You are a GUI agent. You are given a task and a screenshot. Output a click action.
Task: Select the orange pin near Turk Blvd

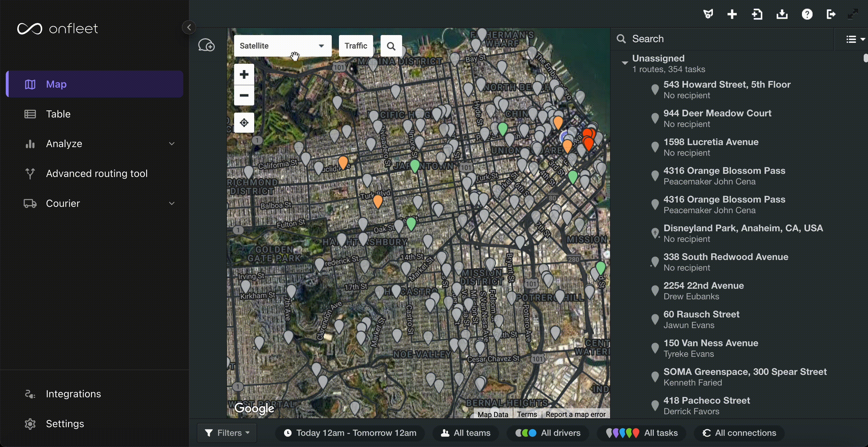click(378, 201)
